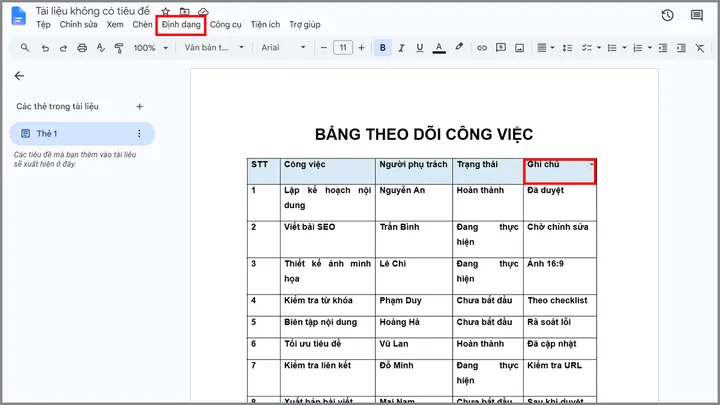Star the untitled document

165,11
